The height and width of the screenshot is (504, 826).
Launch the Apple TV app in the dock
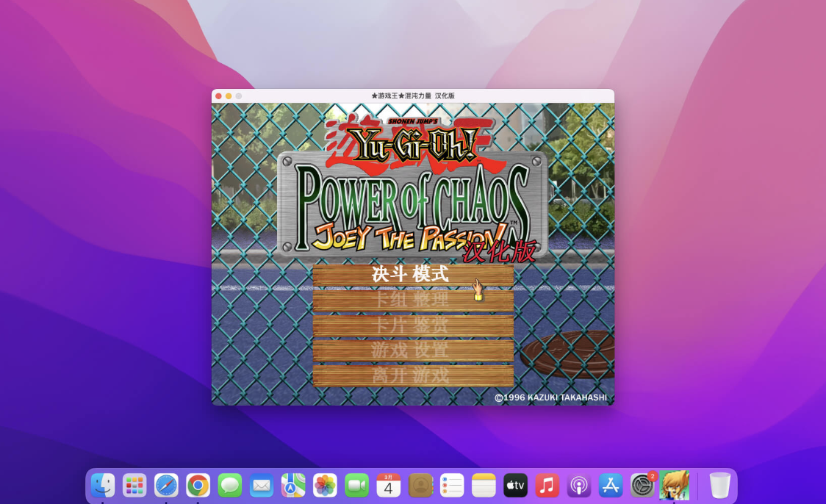[515, 485]
